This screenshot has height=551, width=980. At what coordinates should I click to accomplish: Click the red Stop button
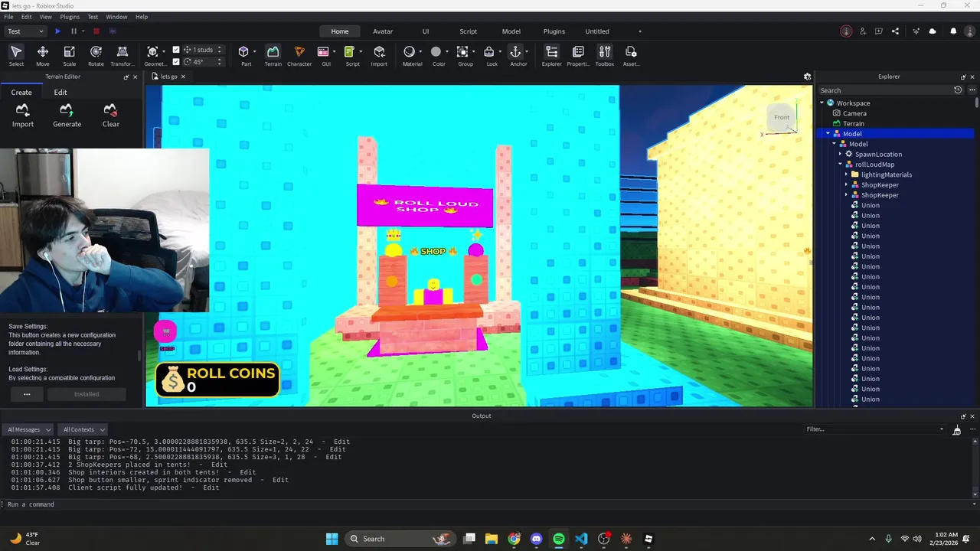point(96,31)
